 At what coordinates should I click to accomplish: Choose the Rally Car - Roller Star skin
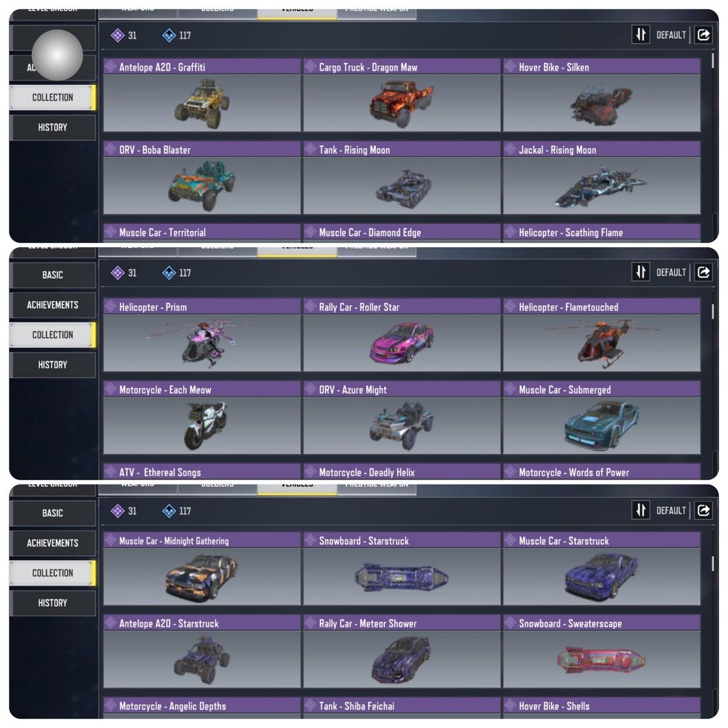coord(402,335)
